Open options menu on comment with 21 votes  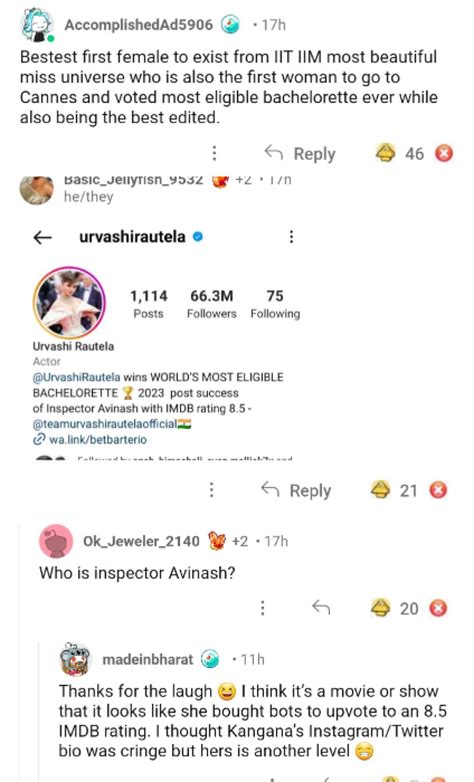coord(212,490)
